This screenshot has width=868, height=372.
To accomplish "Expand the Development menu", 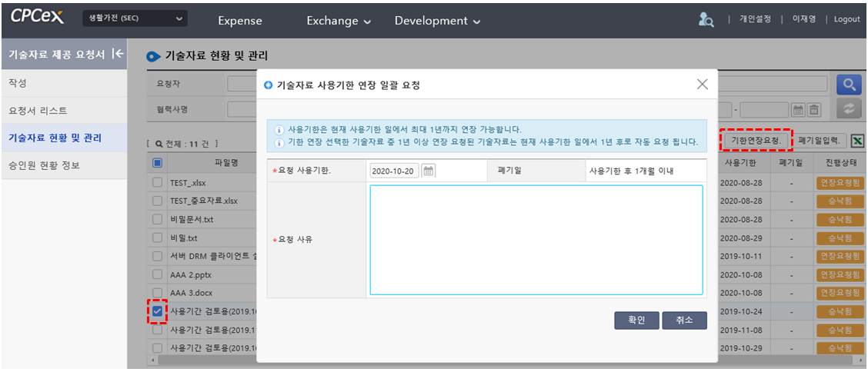I will 437,21.
